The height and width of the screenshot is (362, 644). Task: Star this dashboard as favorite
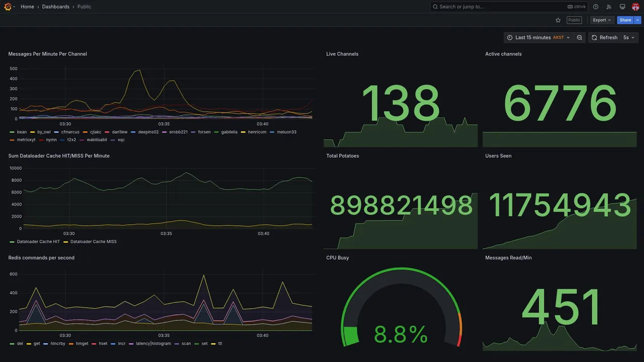558,20
